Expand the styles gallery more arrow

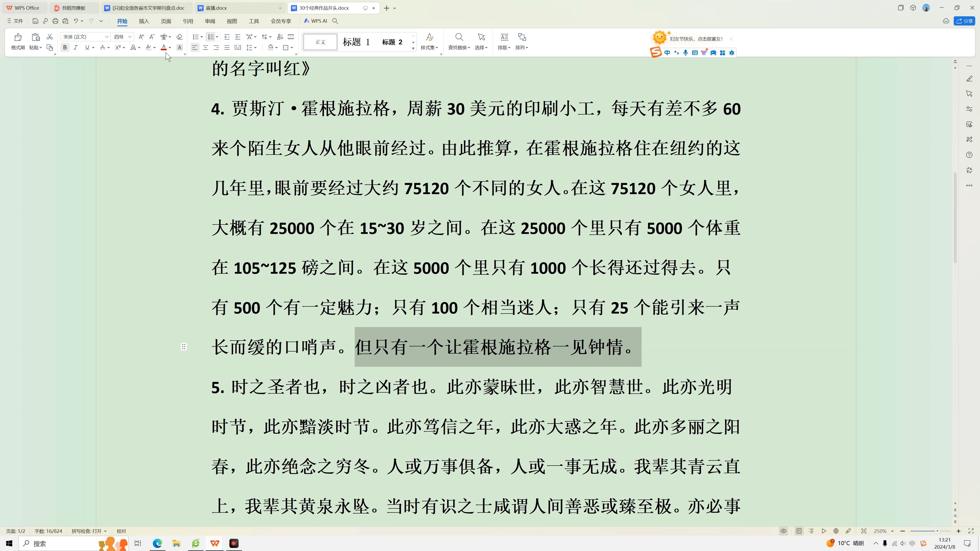pos(413,48)
